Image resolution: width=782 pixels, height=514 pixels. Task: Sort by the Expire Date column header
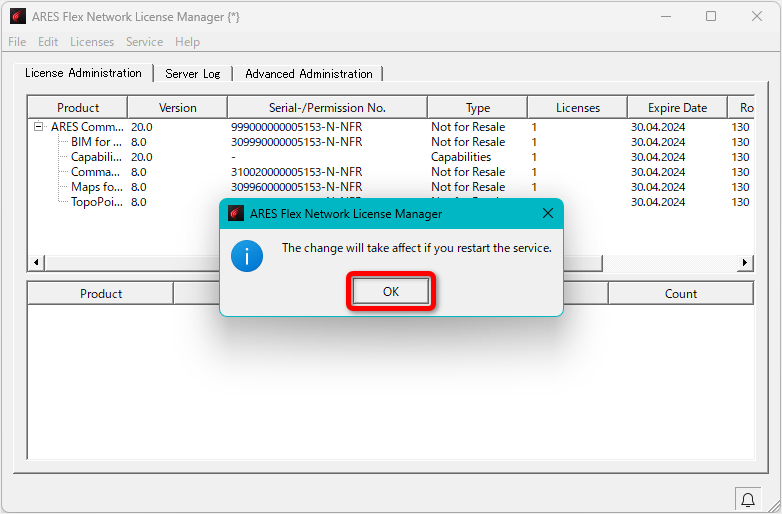point(677,108)
